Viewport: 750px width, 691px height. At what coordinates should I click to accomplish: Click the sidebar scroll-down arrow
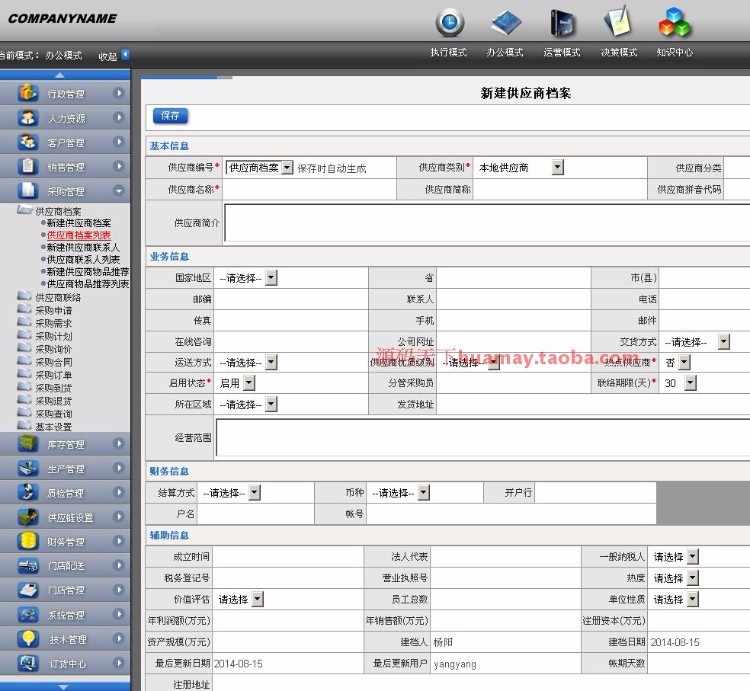click(63, 687)
